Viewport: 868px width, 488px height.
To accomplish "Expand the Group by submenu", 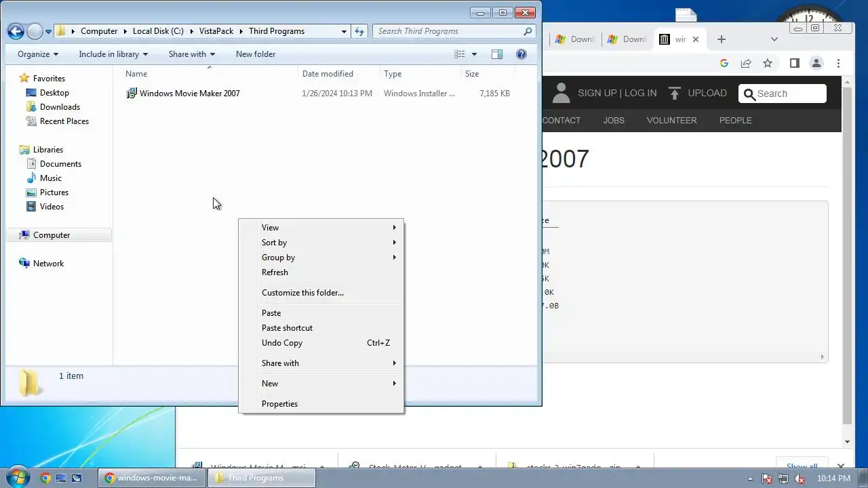I will coord(321,258).
